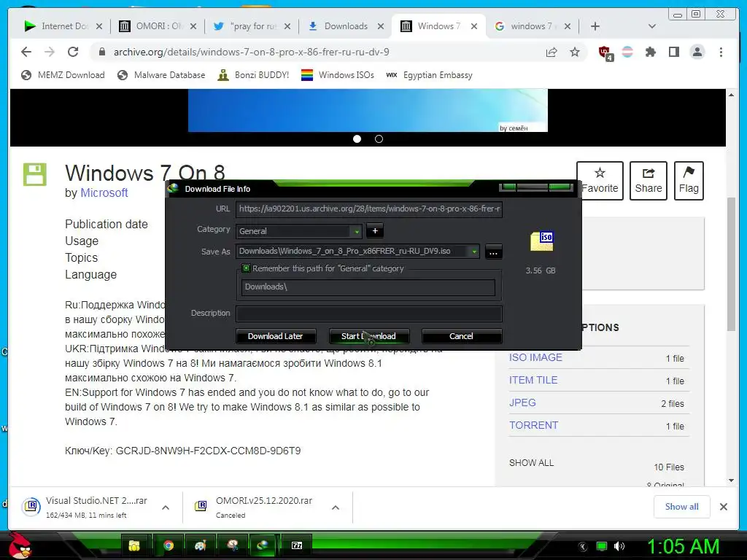
Task: Open the green monitor tray icon
Action: (602, 546)
